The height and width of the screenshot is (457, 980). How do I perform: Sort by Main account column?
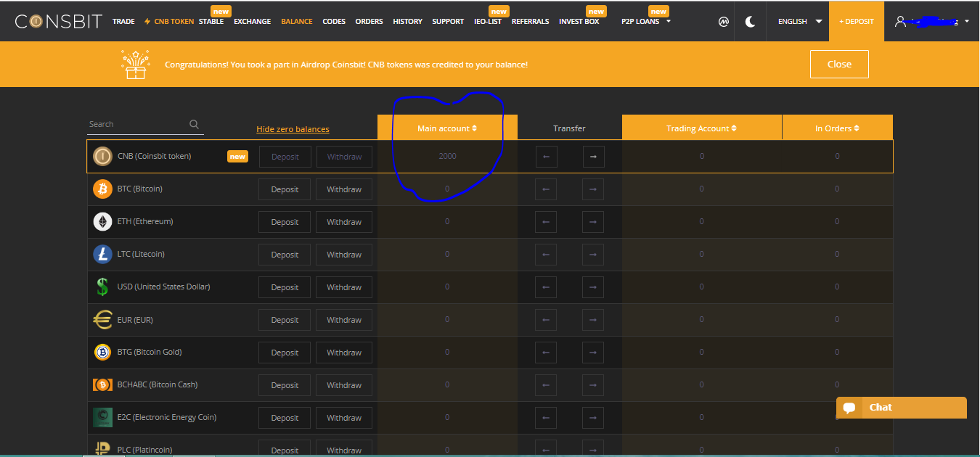click(447, 128)
